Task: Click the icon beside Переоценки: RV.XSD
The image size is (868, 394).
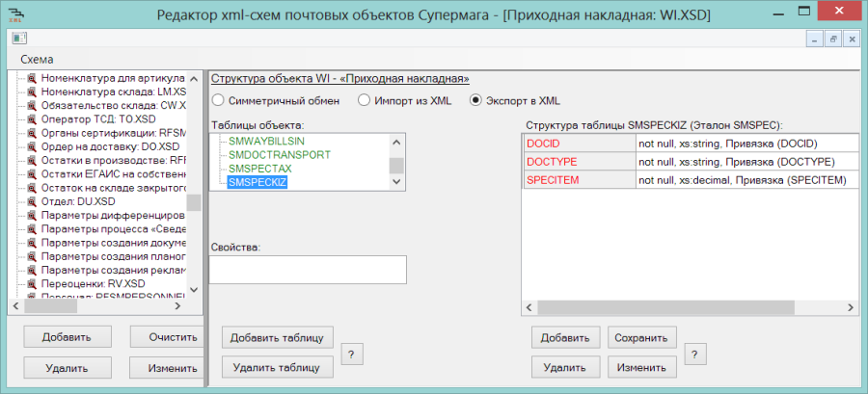Action: coord(33,284)
